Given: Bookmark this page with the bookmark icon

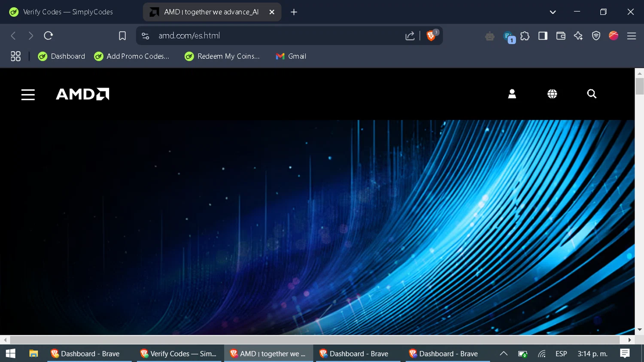Looking at the screenshot, I should 122,36.
